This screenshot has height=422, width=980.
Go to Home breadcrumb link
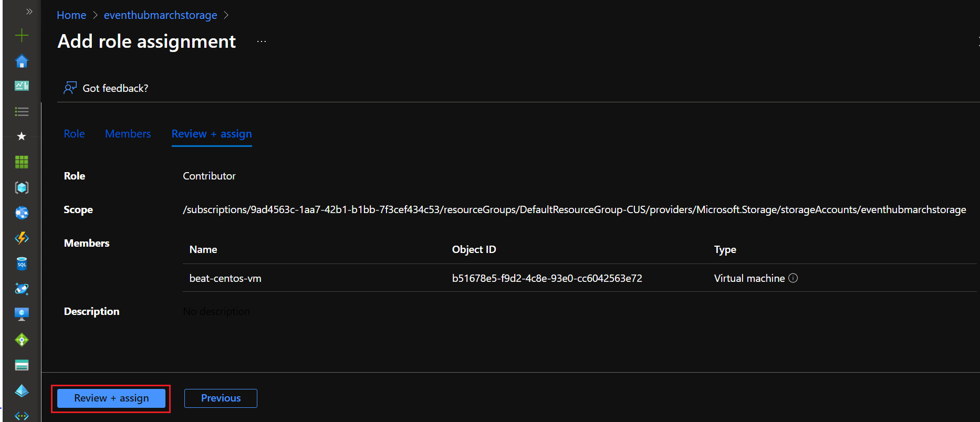point(71,15)
